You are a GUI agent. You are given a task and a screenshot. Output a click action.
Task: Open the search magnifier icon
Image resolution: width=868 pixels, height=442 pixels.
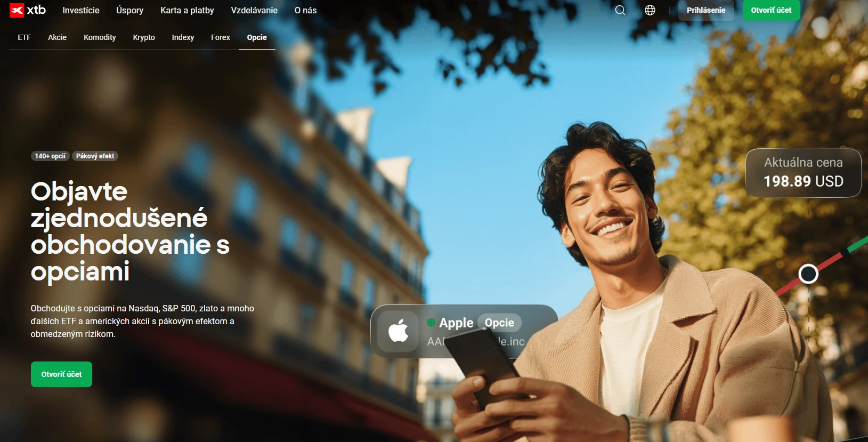point(620,10)
